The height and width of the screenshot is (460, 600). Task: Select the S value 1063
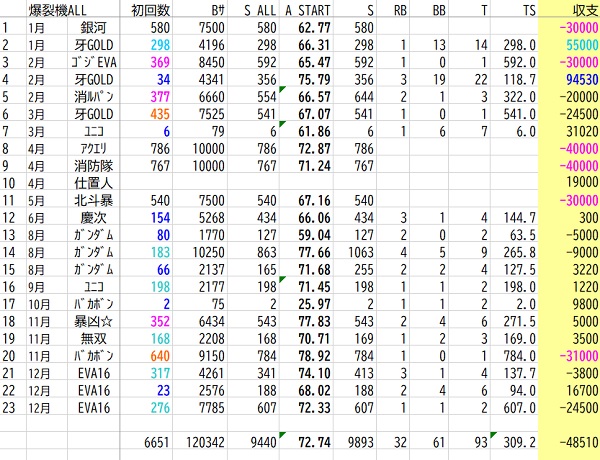[360, 252]
